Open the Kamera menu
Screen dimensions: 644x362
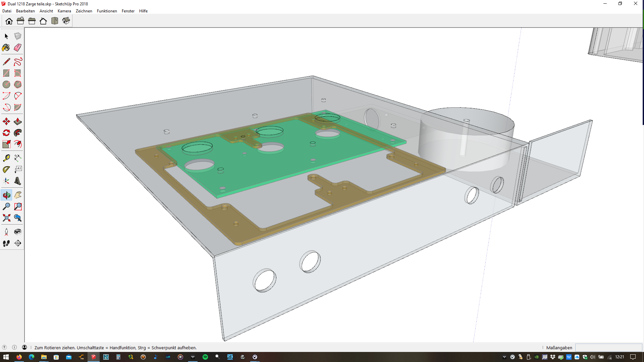pyautogui.click(x=64, y=11)
